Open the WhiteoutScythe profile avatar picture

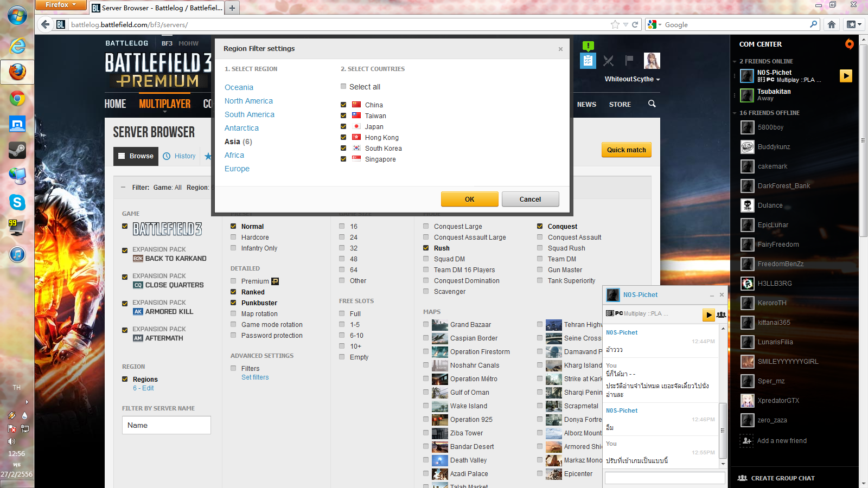click(x=652, y=61)
